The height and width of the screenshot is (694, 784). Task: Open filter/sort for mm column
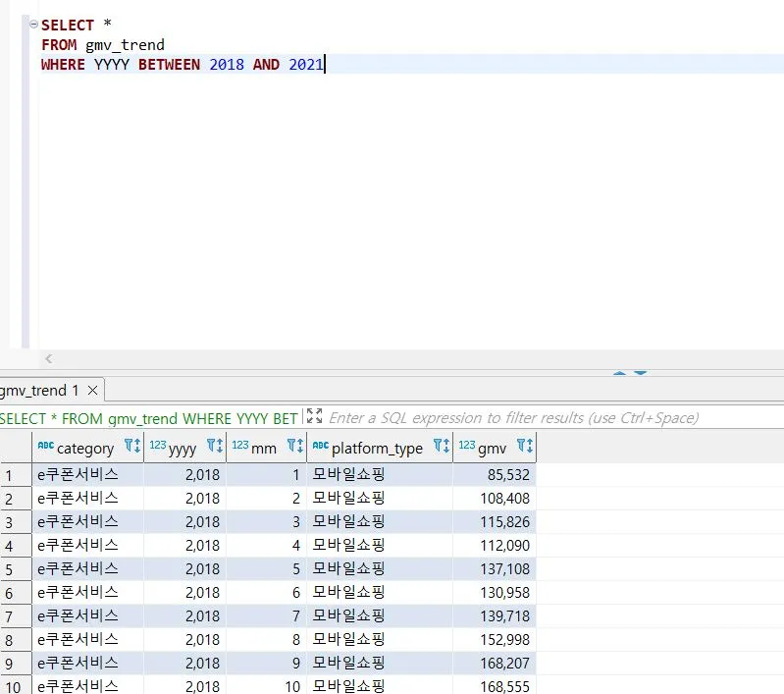tap(295, 446)
